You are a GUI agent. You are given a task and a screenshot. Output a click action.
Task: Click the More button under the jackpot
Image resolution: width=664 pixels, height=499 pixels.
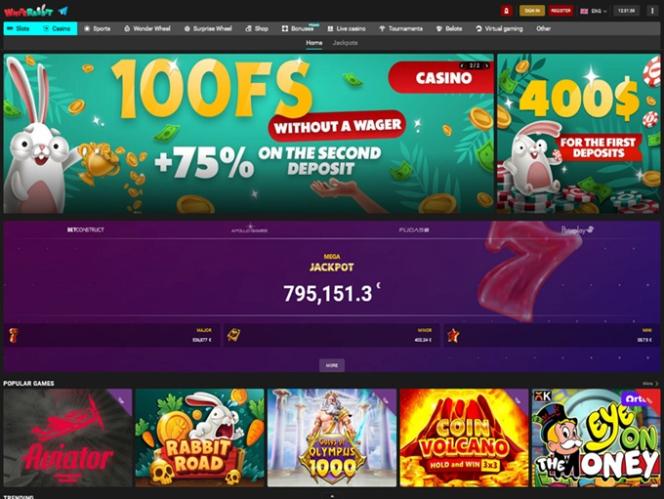tap(332, 365)
